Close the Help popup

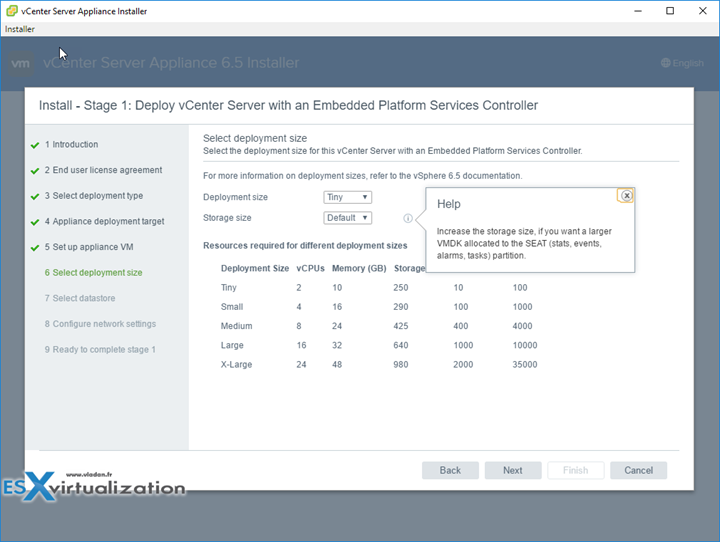pos(626,196)
